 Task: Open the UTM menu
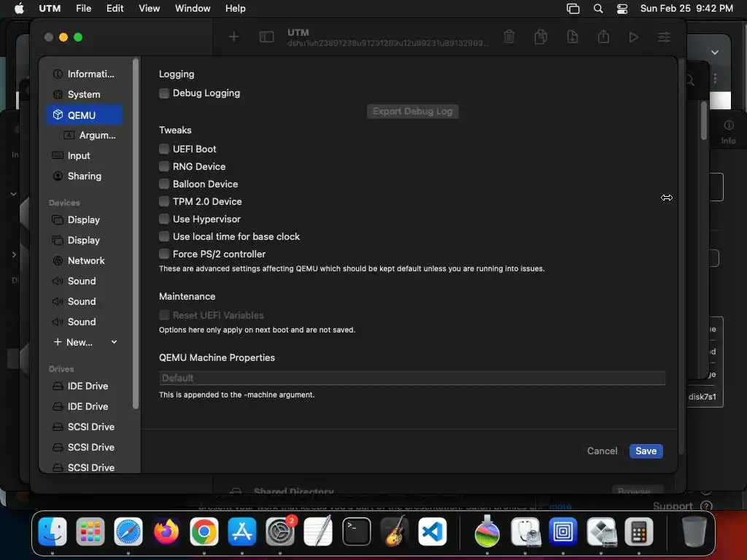pos(50,9)
